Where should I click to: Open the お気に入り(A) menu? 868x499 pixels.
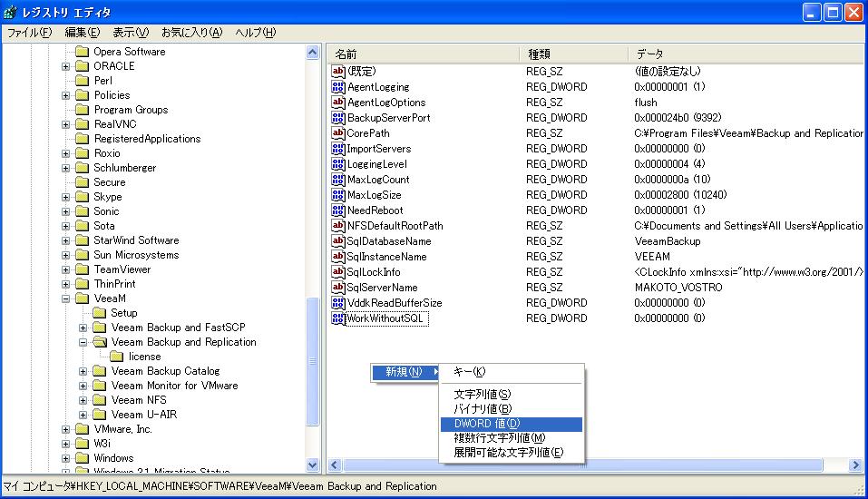click(191, 33)
